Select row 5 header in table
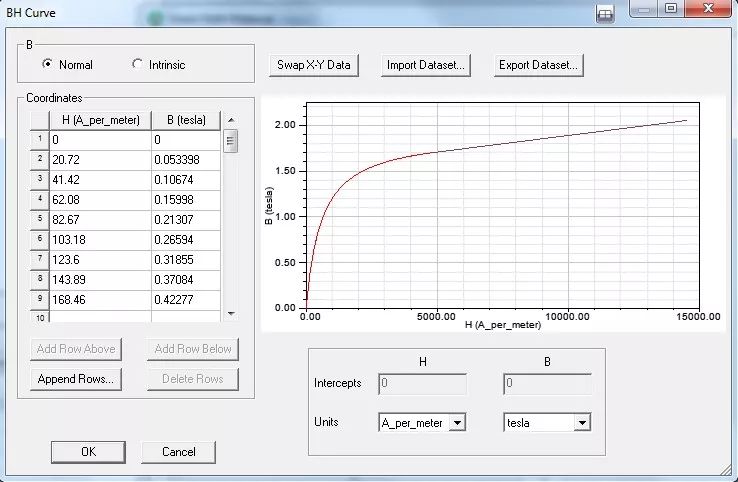The height and width of the screenshot is (482, 738). point(40,219)
